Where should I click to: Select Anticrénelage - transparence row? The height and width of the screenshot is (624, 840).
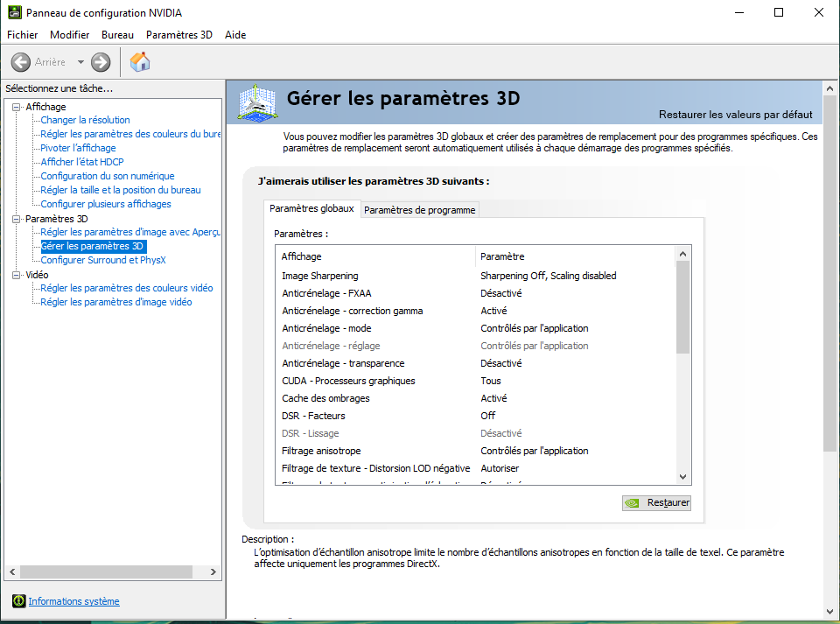pyautogui.click(x=476, y=363)
